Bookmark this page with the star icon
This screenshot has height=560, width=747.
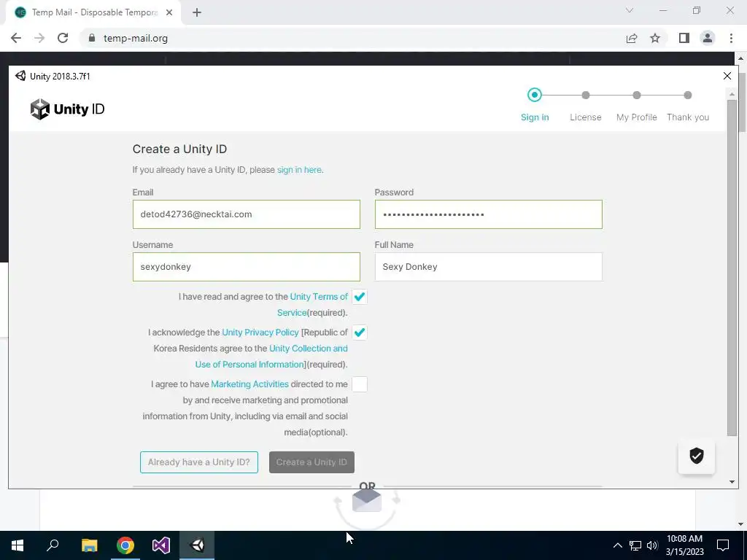(655, 38)
